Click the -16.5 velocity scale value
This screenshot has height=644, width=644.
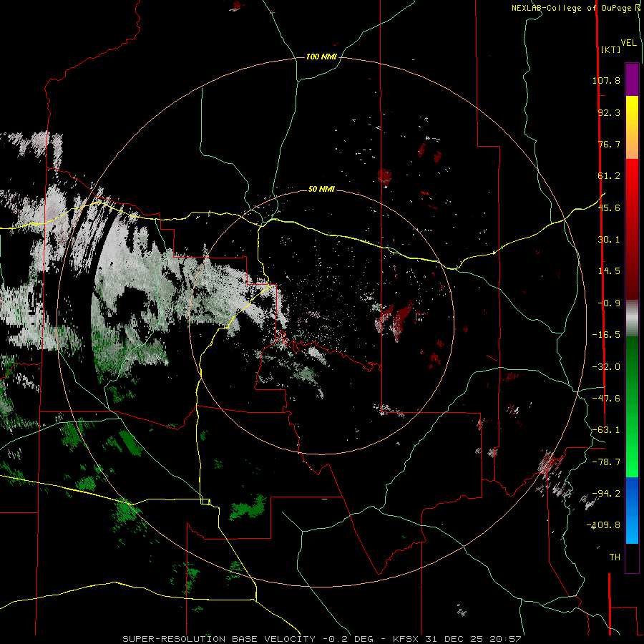(606, 335)
